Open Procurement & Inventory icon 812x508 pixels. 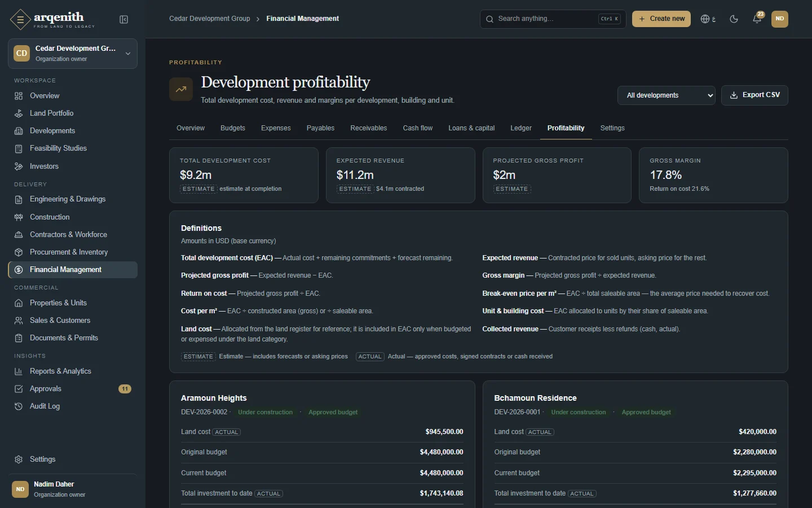(x=19, y=252)
